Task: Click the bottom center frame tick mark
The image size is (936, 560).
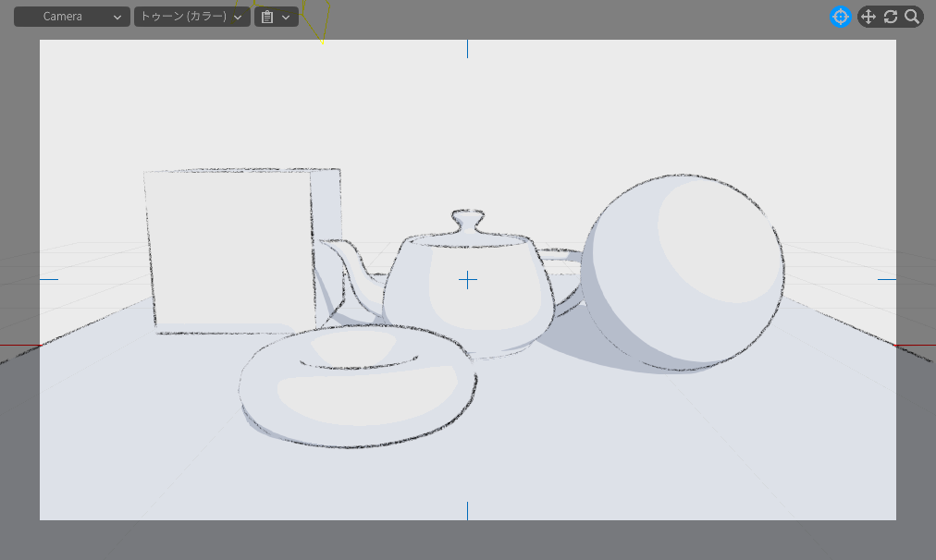Action: pos(468,511)
